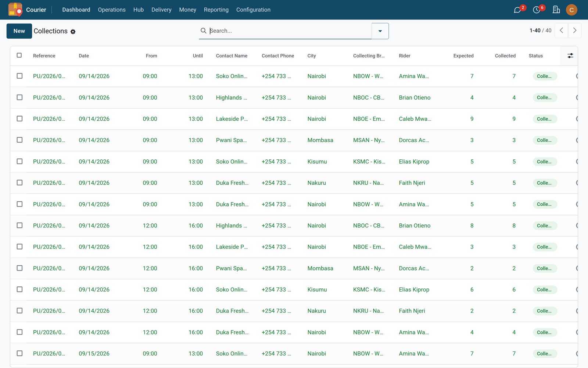Screen dimensions: 588x368
Task: Toggle the search options dropdown
Action: click(380, 31)
